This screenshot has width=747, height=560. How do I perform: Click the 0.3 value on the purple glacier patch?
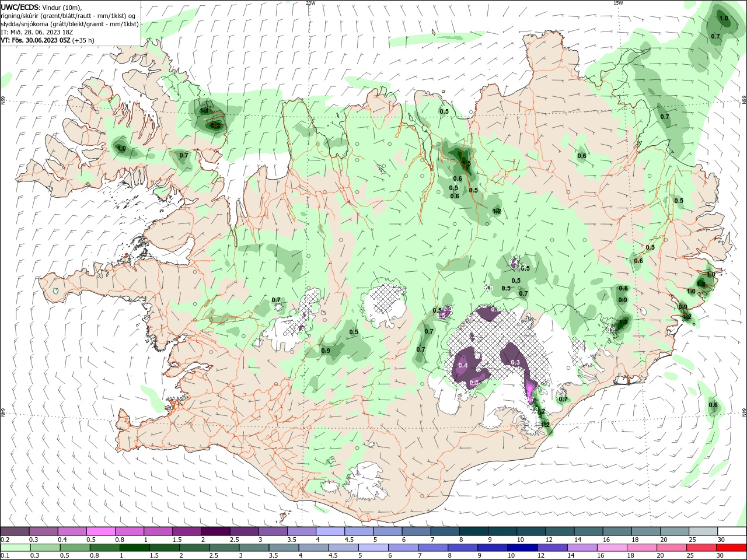click(x=515, y=362)
